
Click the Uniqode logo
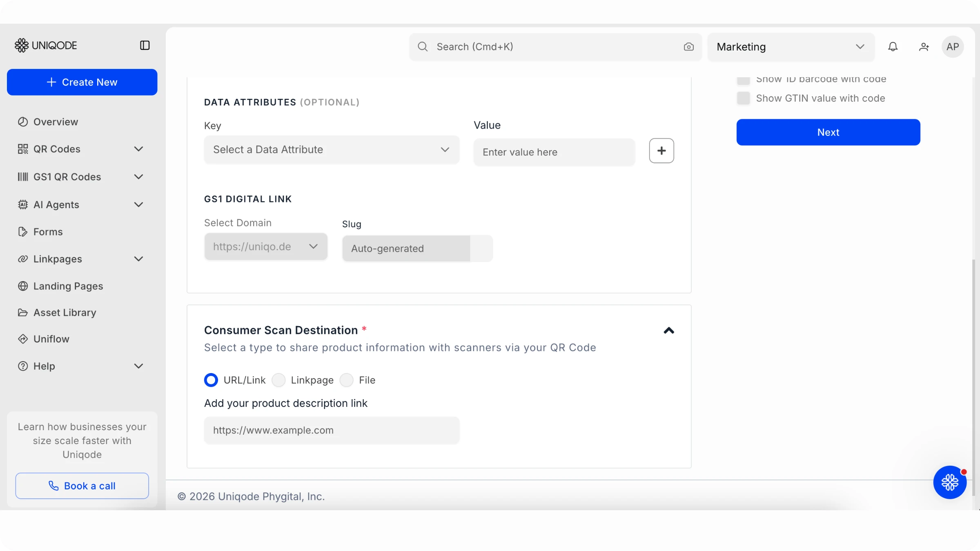pyautogui.click(x=46, y=45)
